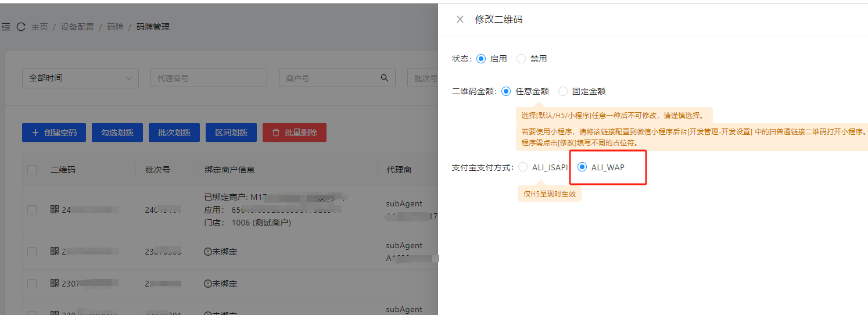868x315 pixels.
Task: Click the refresh icon beside 主页 breadcrumb
Action: tap(21, 27)
